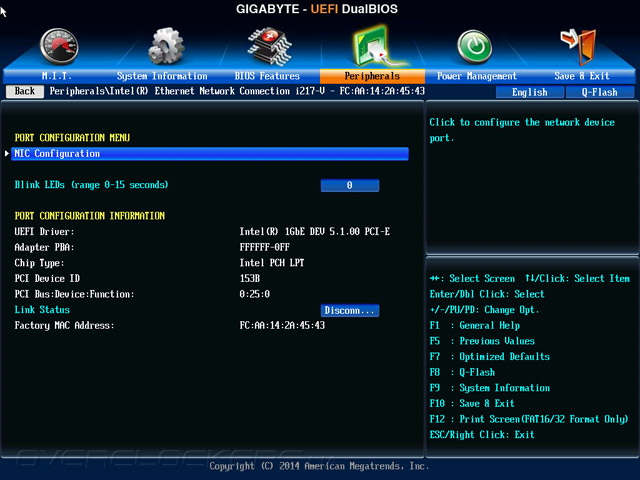Click the Power Management green power icon
Image resolution: width=640 pixels, height=480 pixels.
(x=474, y=47)
